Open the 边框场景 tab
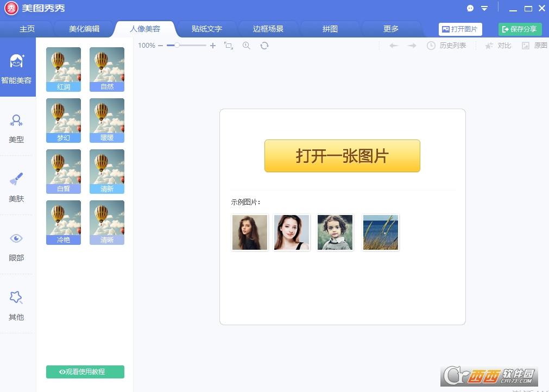The image size is (549, 392). 268,29
